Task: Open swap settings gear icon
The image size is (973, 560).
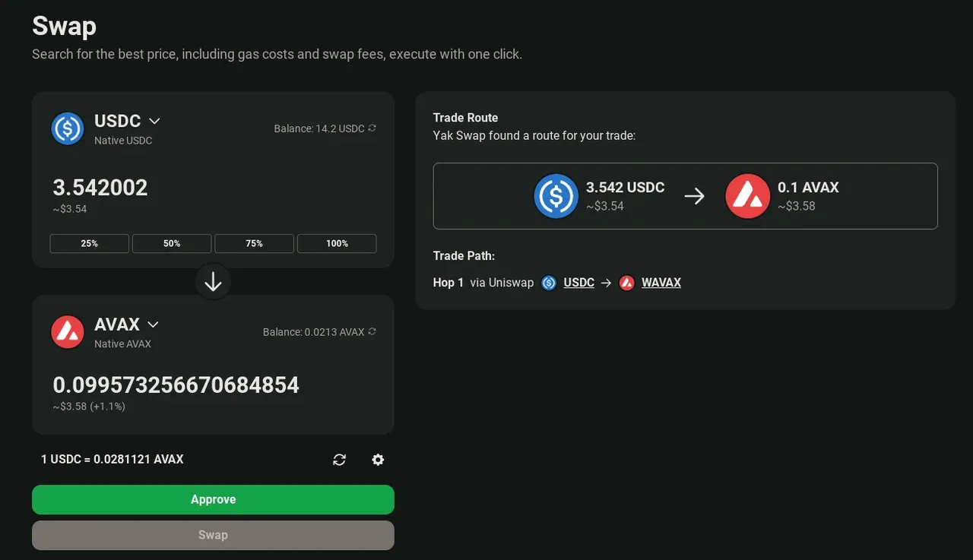Action: 378,460
